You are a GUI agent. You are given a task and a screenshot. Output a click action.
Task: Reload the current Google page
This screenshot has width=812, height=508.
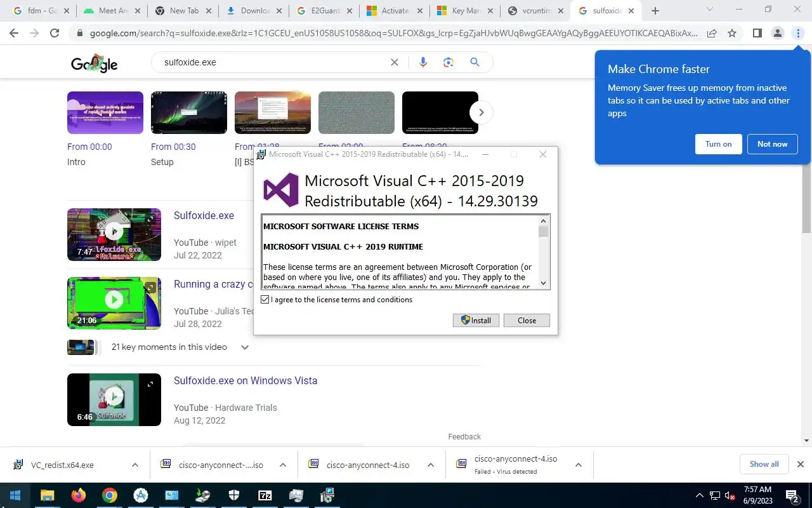coord(55,33)
